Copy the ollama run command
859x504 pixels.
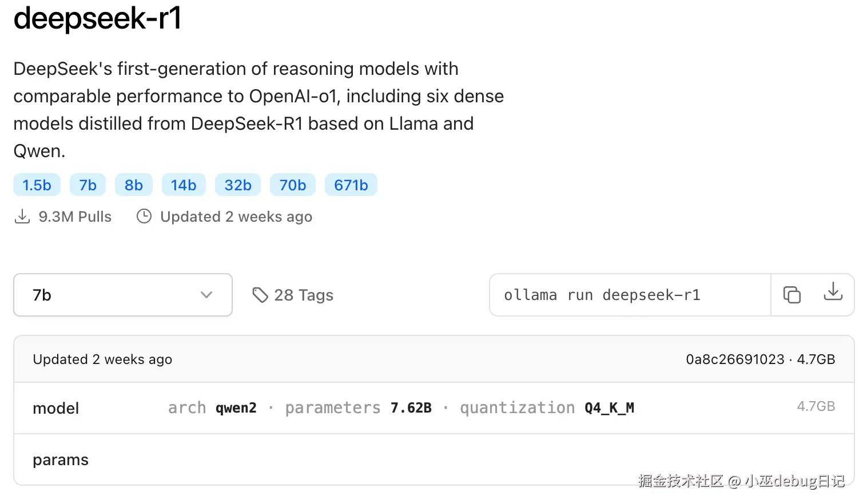(792, 295)
